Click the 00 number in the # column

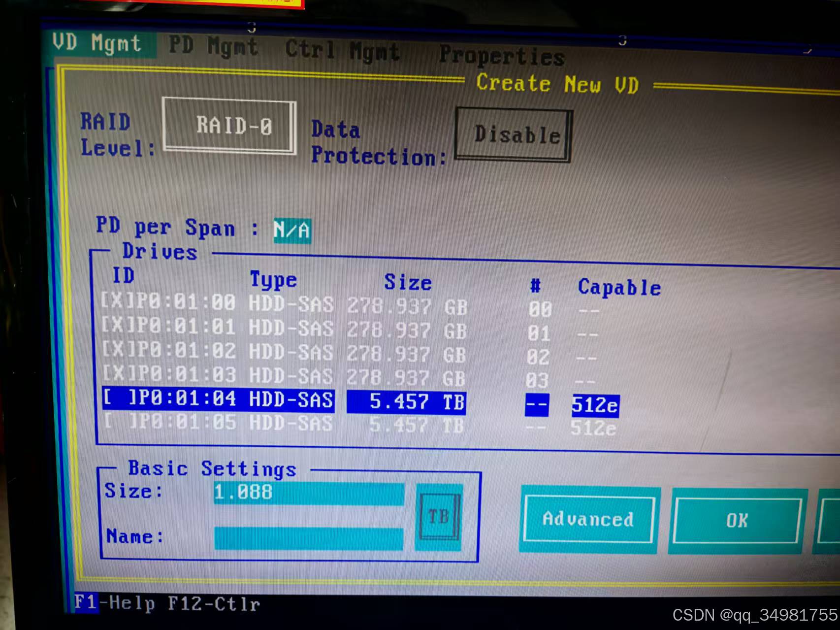[540, 309]
